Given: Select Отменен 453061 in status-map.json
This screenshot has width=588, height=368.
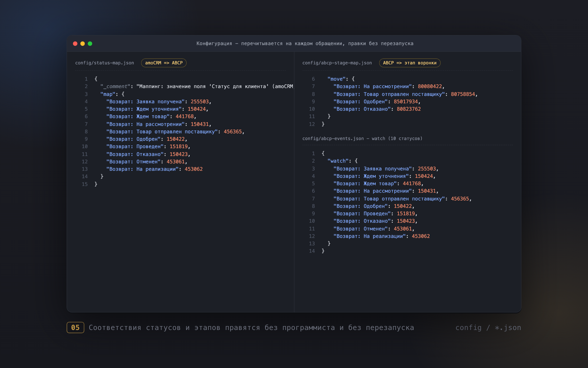Looking at the screenshot, I should (x=147, y=161).
